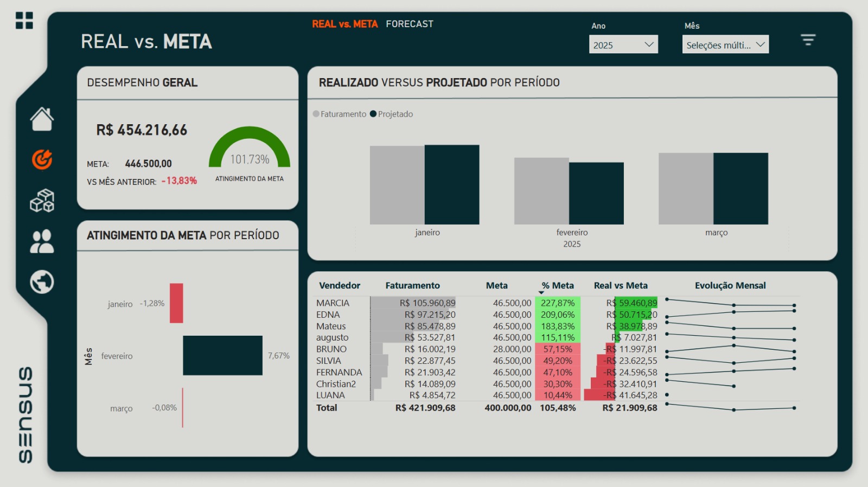Open the Home page icon in sidebar
This screenshot has width=868, height=487.
(42, 119)
